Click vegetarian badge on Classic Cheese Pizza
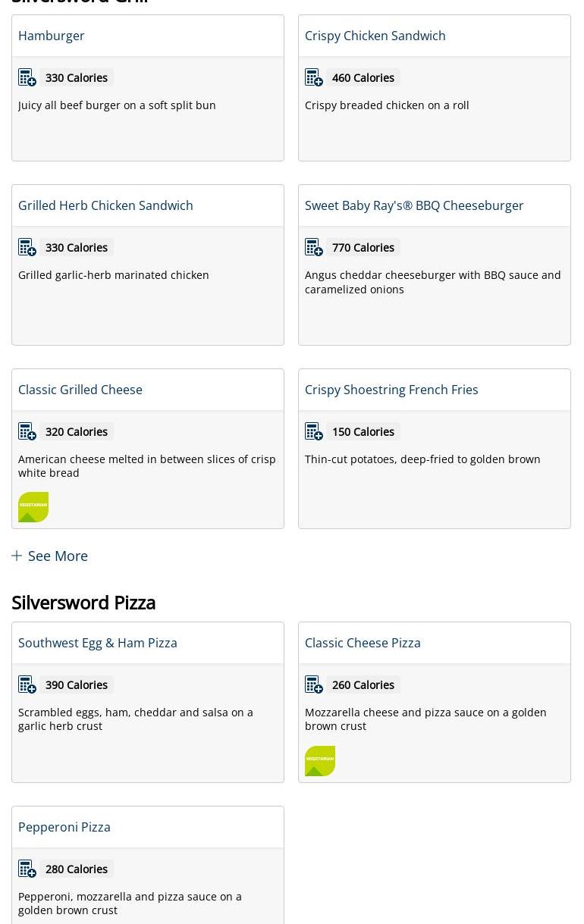584x924 pixels. pos(320,761)
